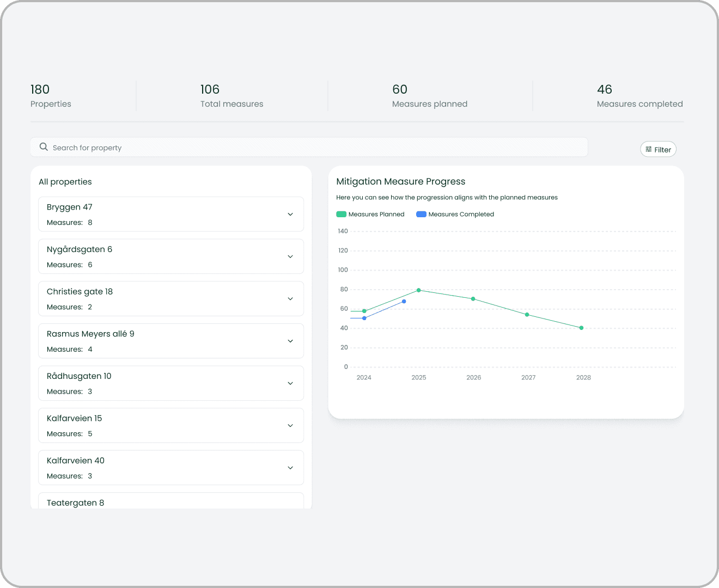The height and width of the screenshot is (588, 719).
Task: Click the 2027 planned data point
Action: point(527,315)
